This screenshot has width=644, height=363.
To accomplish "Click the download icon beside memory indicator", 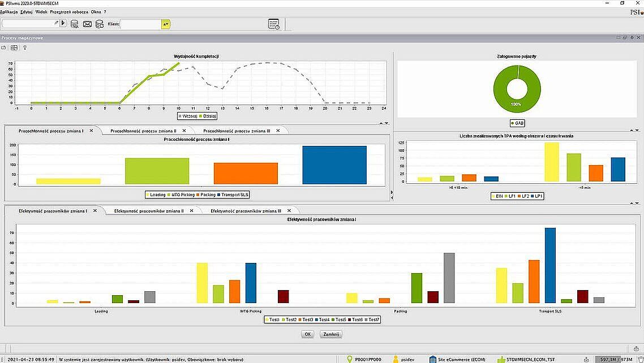I will (x=586, y=360).
